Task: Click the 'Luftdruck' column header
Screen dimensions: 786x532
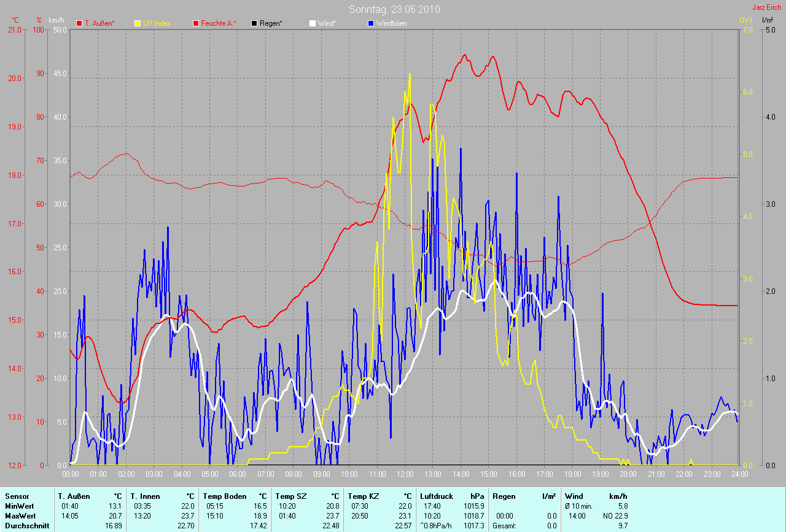Action: [436, 496]
